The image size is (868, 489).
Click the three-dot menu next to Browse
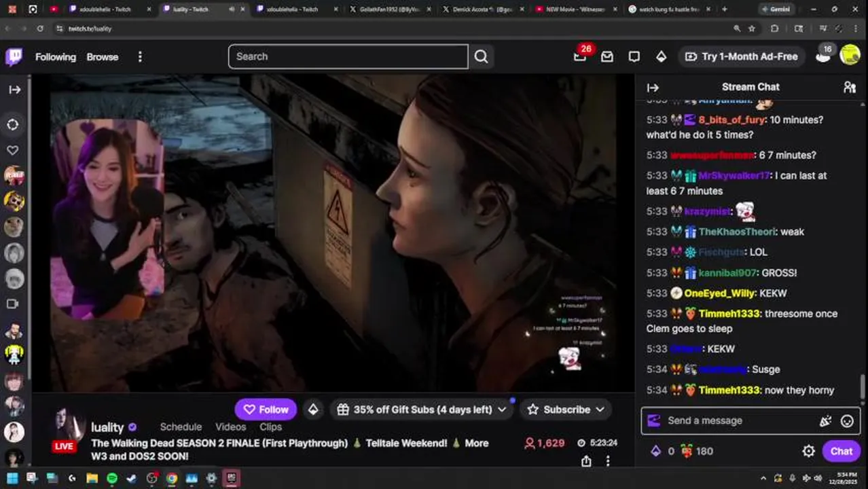140,57
